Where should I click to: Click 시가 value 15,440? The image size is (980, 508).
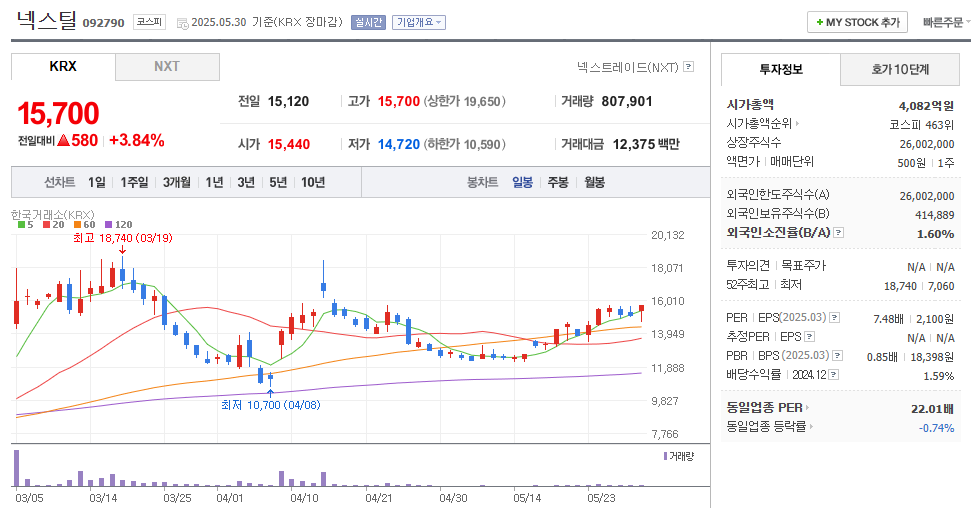click(289, 144)
